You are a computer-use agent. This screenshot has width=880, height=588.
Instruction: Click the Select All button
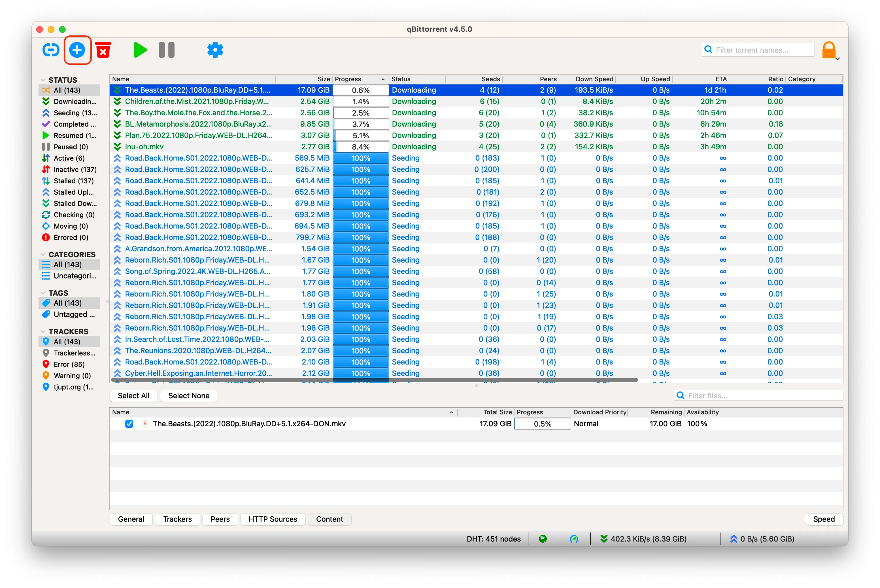point(133,396)
